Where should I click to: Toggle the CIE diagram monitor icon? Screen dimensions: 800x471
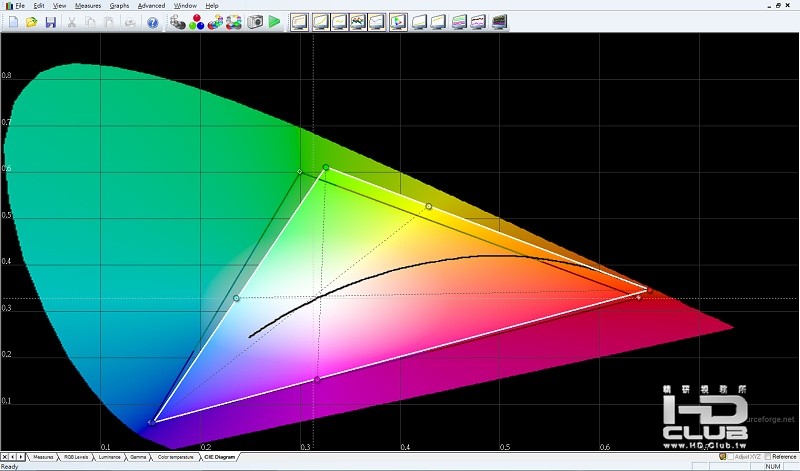[398, 22]
